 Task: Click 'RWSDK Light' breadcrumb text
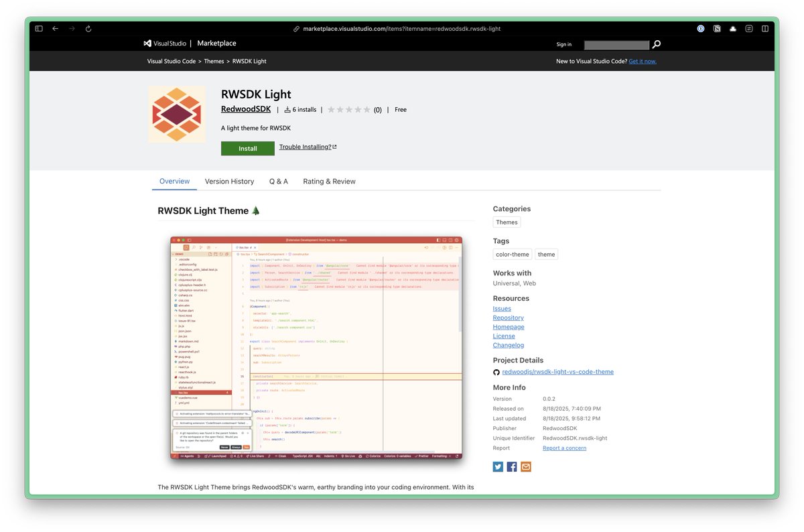pos(249,61)
